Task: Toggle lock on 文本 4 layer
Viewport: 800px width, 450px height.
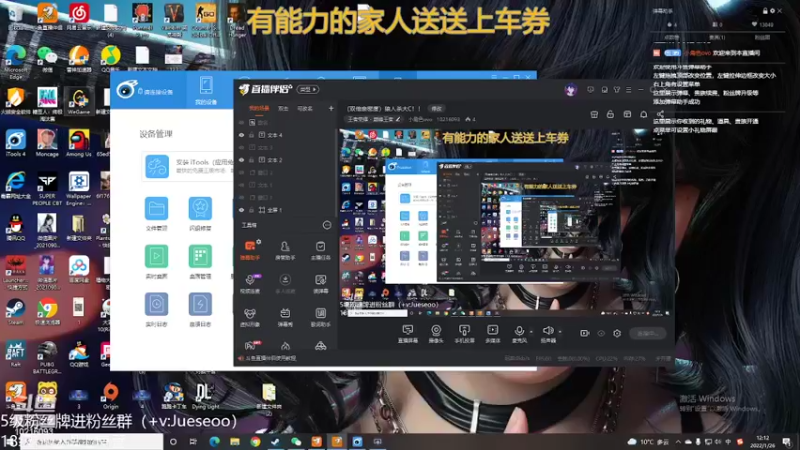Action: [252, 135]
